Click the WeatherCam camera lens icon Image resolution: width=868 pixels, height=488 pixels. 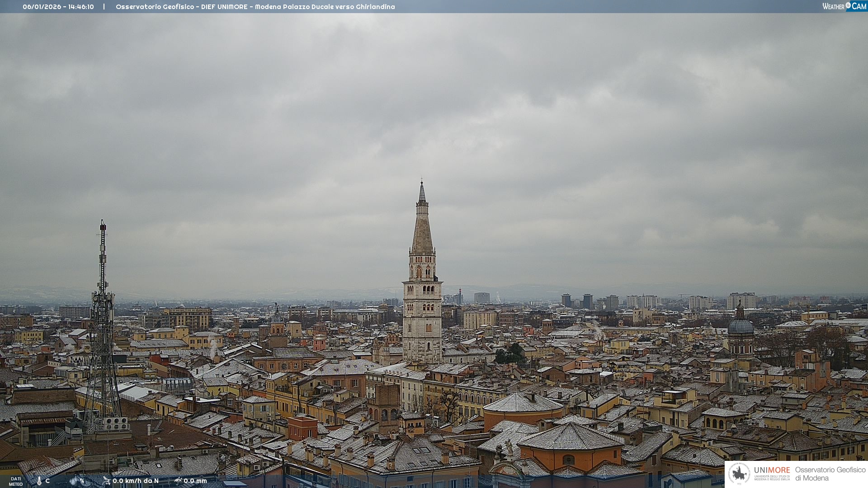[848, 5]
